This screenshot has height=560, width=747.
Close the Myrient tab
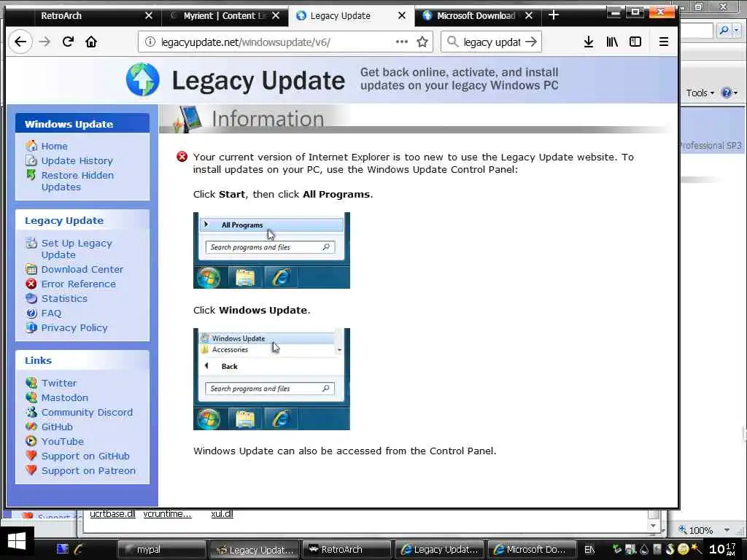pyautogui.click(x=276, y=16)
